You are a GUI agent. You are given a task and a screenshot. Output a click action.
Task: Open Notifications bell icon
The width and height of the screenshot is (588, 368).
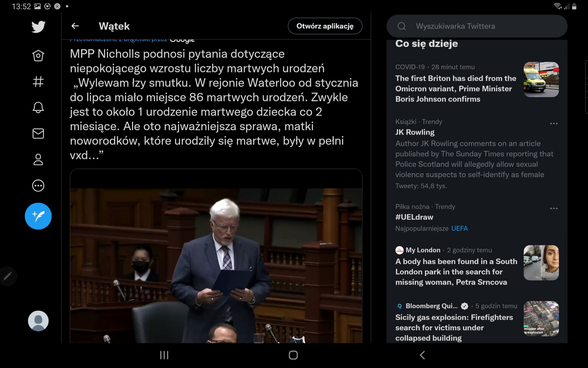tap(38, 107)
